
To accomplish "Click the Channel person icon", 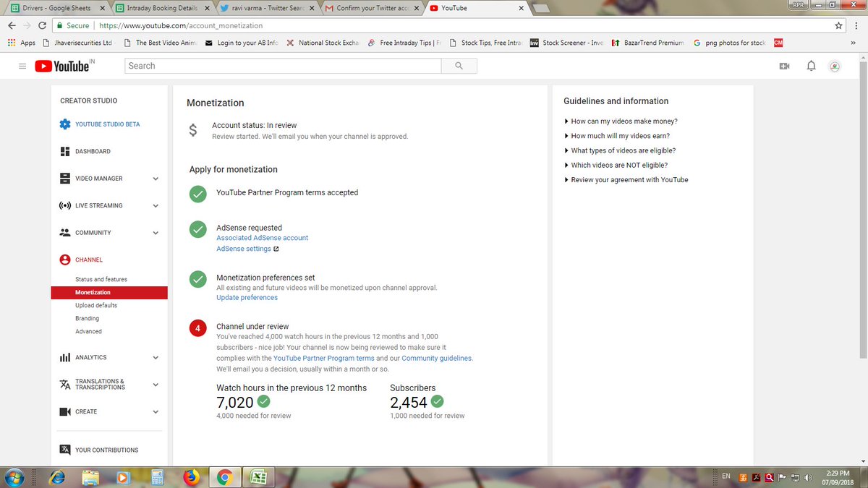I will [x=65, y=260].
